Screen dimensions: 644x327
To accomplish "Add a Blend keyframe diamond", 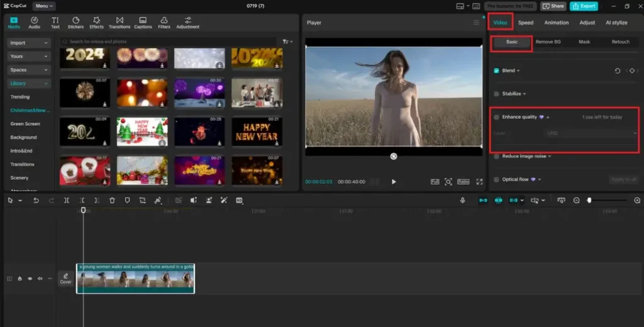I will (x=632, y=70).
